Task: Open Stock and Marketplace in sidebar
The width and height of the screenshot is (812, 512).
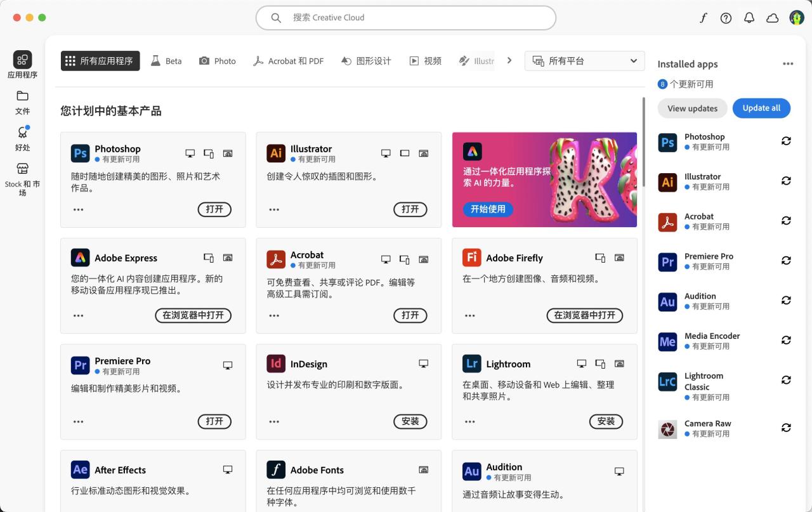Action: [x=22, y=179]
